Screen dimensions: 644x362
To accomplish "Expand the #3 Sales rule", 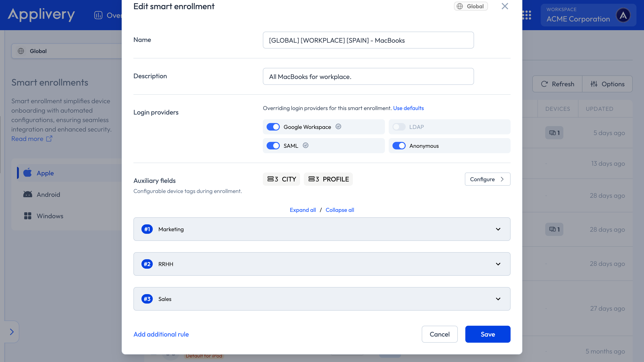I will tap(498, 299).
